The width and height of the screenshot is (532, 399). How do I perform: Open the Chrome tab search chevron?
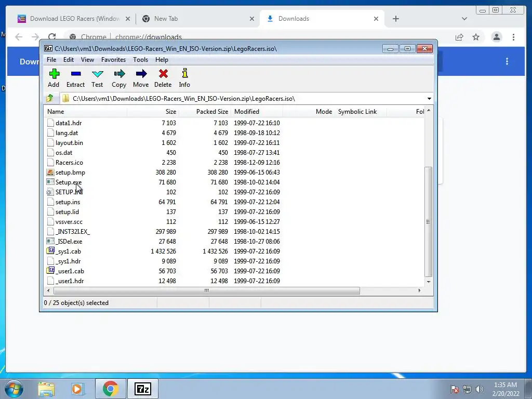point(464,19)
